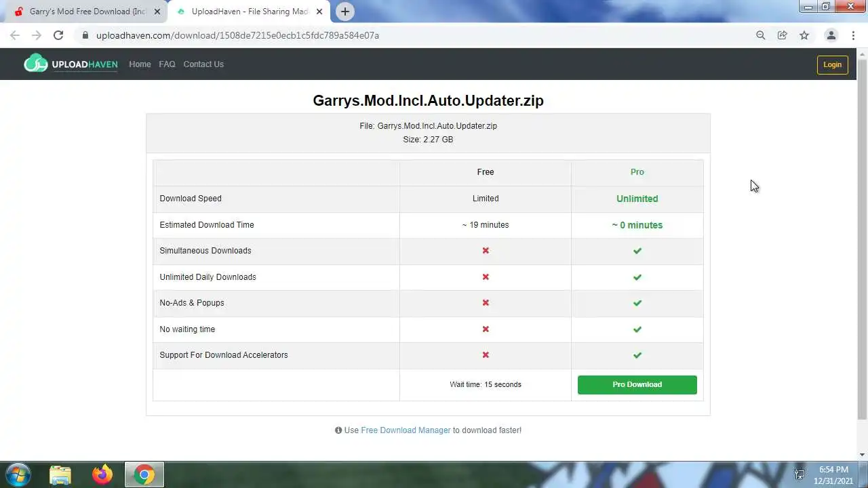This screenshot has height=488, width=868.
Task: Click the Show desktop strip
Action: (x=864, y=474)
